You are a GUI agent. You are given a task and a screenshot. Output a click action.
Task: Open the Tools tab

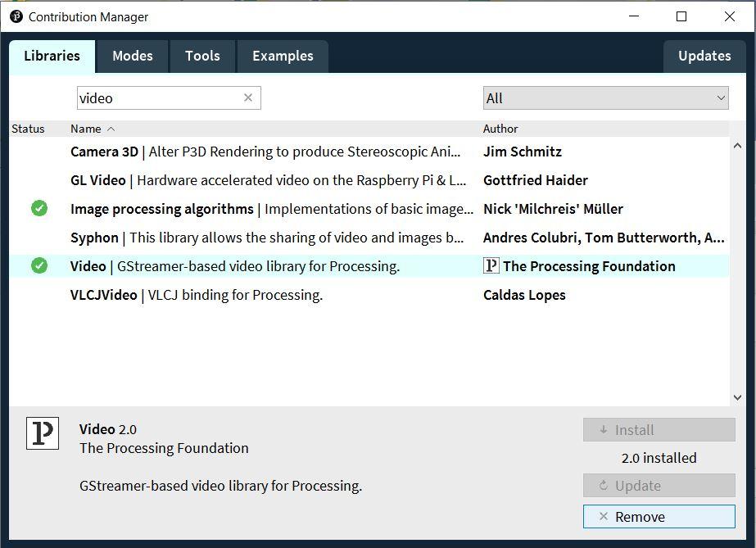click(202, 57)
